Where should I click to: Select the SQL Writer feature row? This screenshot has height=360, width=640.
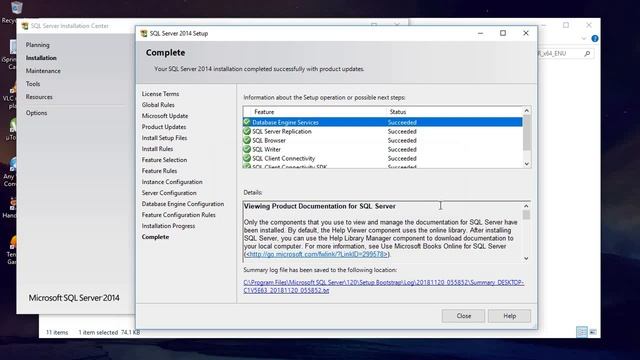pyautogui.click(x=382, y=149)
